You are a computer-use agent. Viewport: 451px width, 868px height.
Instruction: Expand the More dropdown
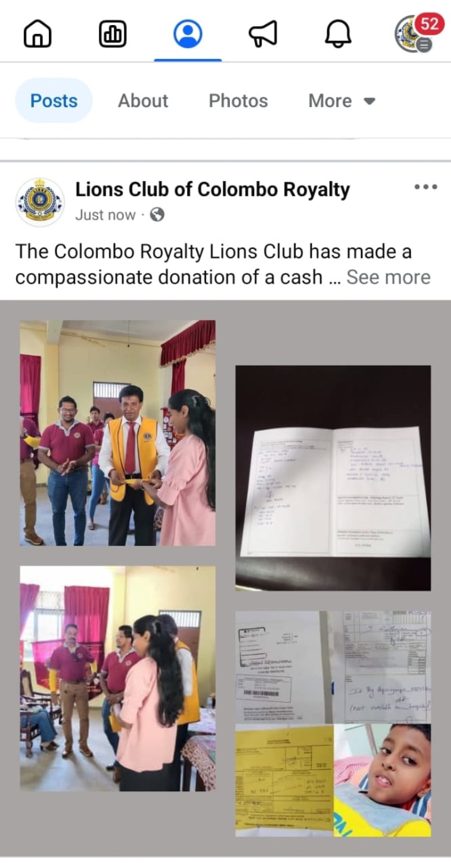pyautogui.click(x=342, y=101)
